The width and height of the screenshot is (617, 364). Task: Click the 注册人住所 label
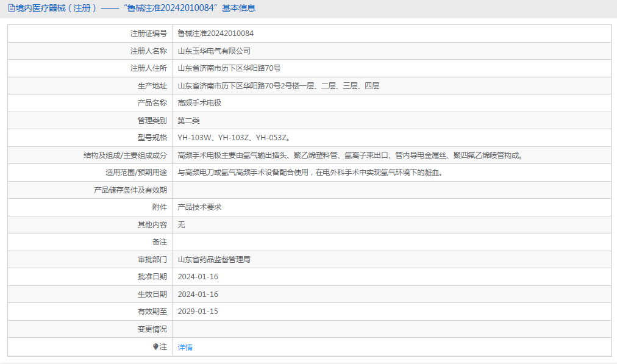148,68
